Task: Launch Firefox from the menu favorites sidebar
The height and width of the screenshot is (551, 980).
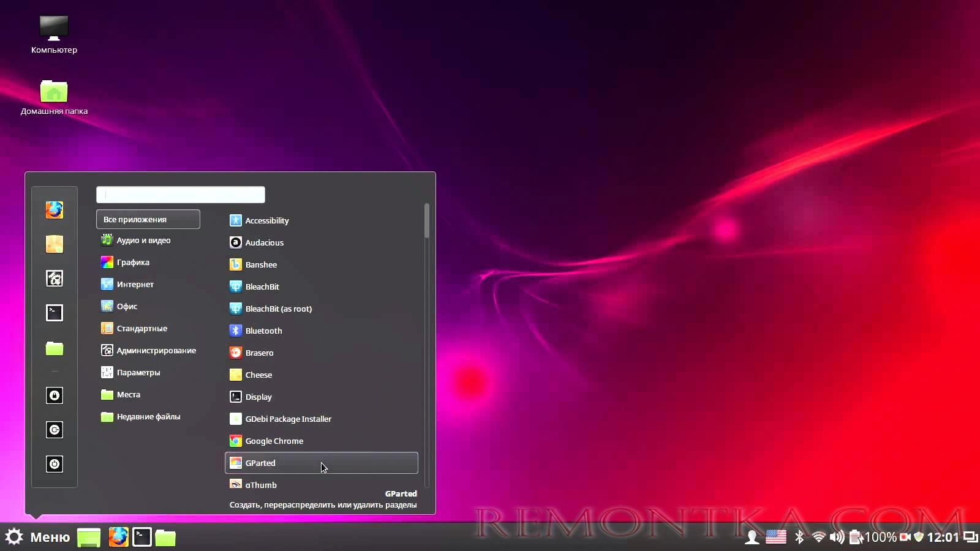Action: point(55,210)
